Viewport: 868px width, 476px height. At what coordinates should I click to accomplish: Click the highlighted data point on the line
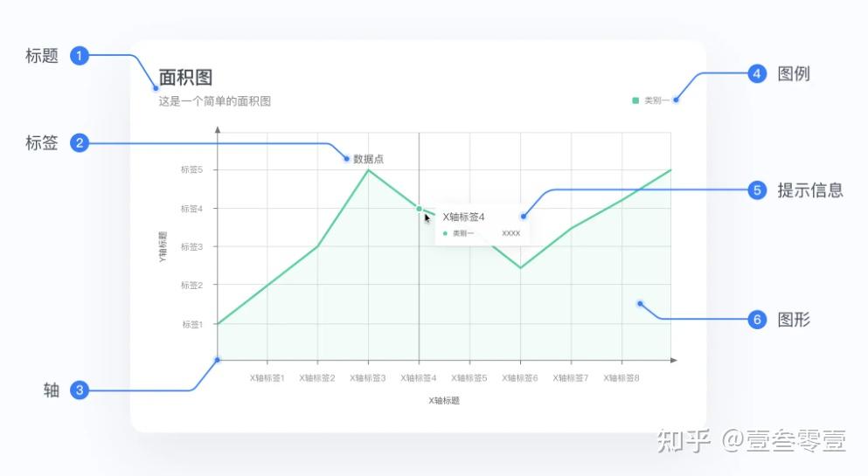tap(420, 209)
